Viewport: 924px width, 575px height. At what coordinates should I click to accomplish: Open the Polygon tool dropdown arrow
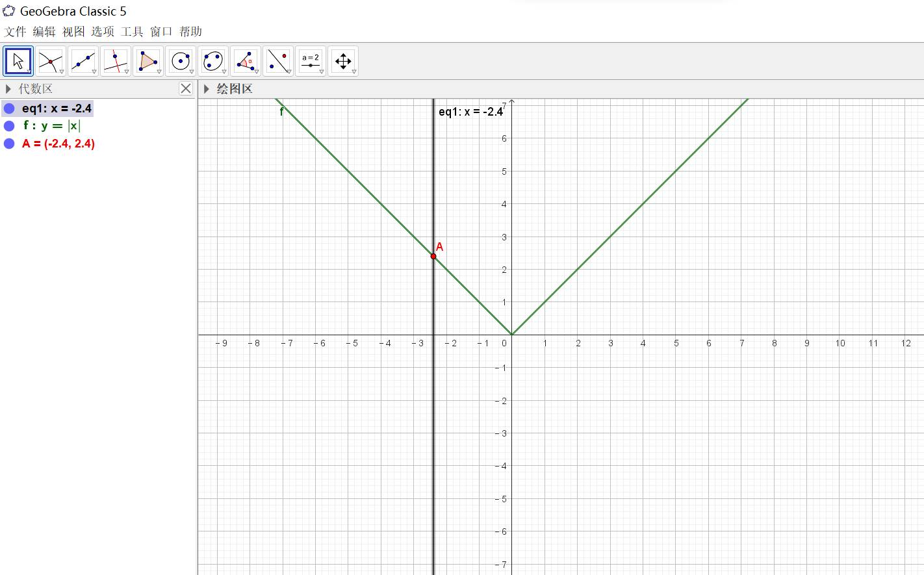159,72
